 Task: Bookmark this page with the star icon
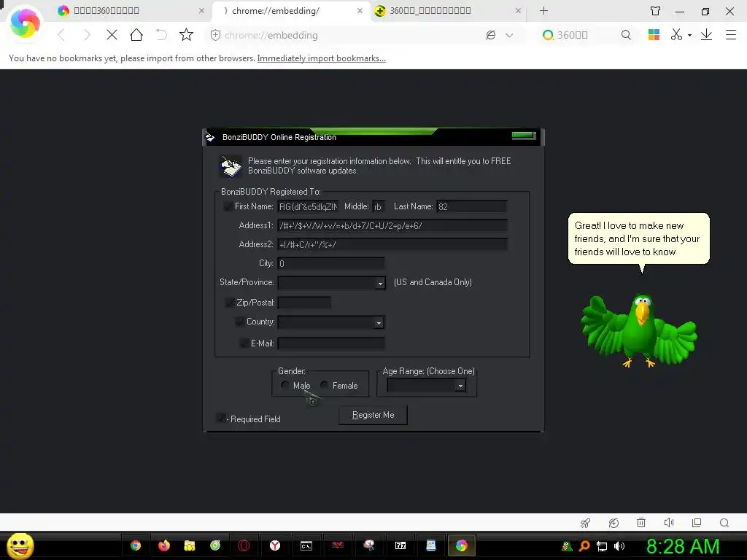click(x=186, y=34)
